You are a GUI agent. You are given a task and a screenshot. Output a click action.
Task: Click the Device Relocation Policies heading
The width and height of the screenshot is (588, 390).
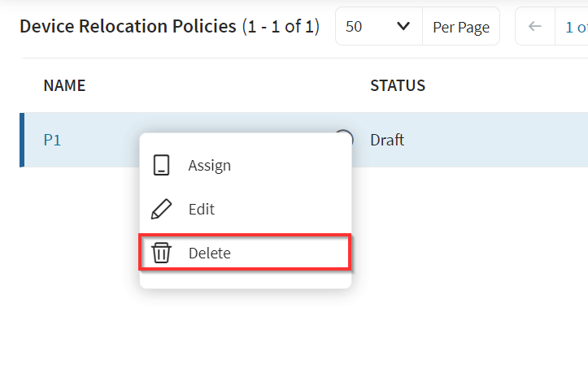(x=128, y=26)
